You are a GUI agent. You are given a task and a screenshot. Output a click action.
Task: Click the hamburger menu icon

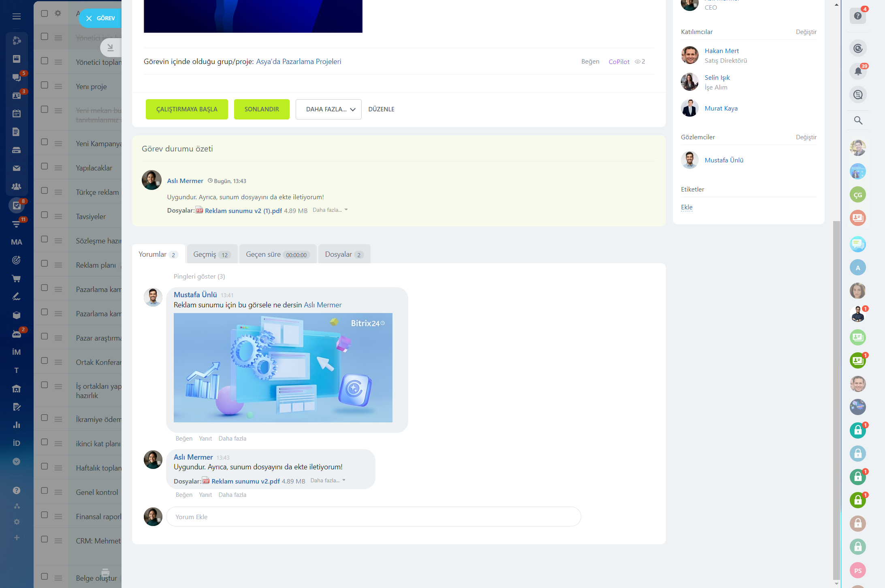point(16,16)
